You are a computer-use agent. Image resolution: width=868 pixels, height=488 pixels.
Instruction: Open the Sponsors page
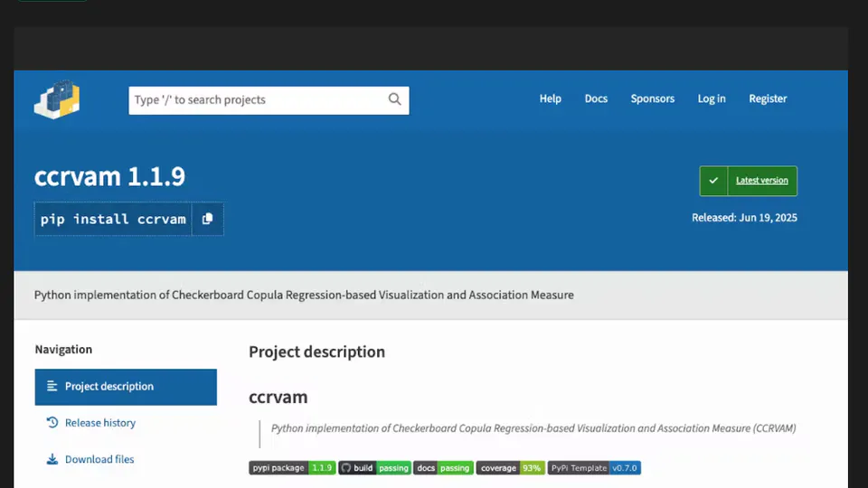652,99
